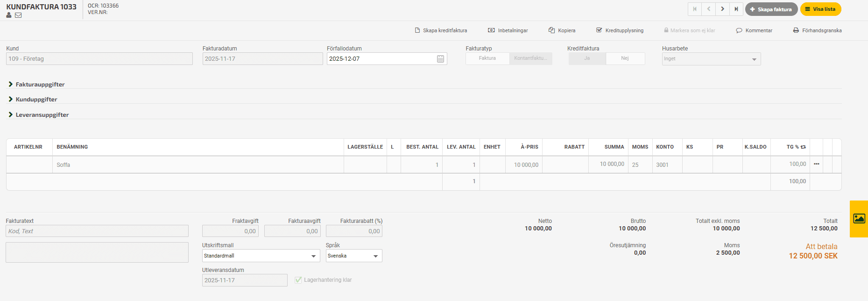
Task: Click the envelope icon under Kundfaktura 1033
Action: pos(18,15)
